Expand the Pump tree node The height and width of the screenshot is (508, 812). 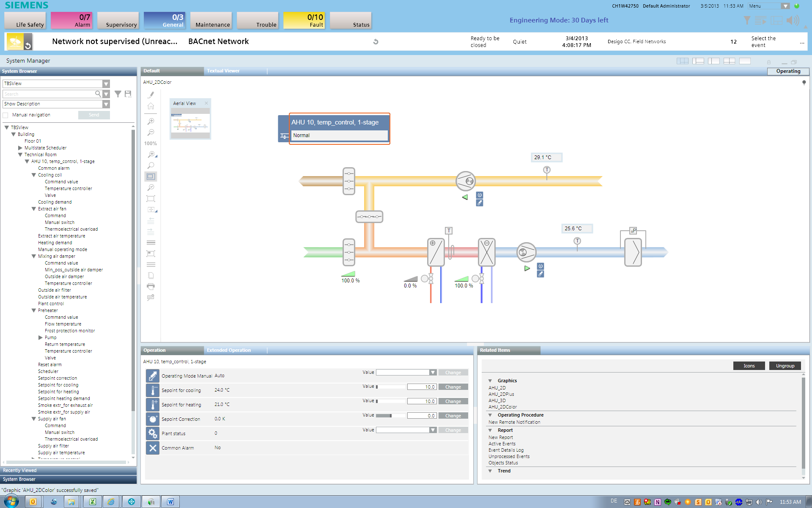(41, 337)
